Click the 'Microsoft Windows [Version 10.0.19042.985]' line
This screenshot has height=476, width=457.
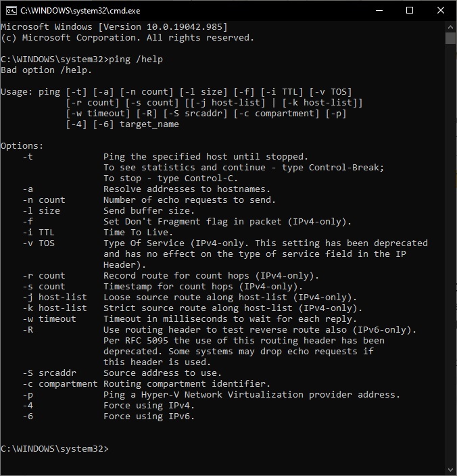pos(114,26)
